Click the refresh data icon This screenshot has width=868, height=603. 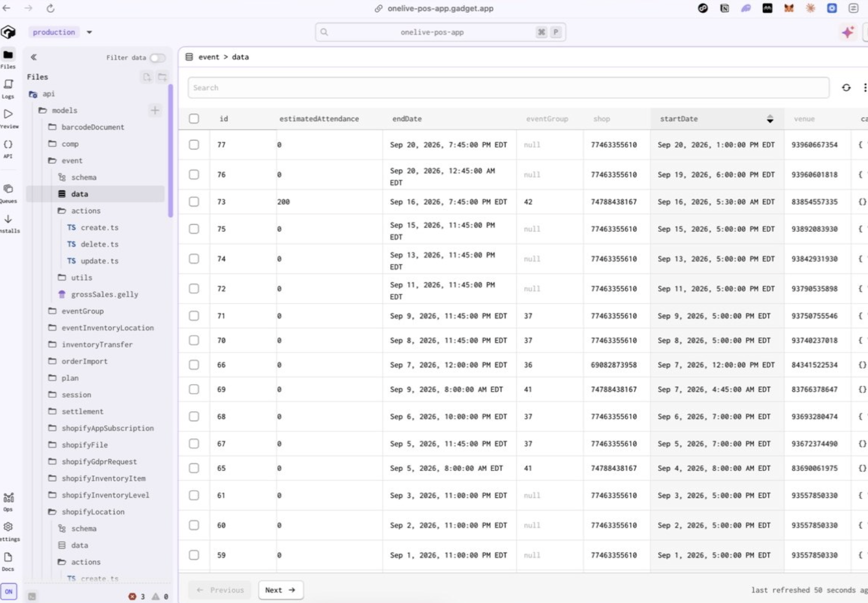click(846, 87)
